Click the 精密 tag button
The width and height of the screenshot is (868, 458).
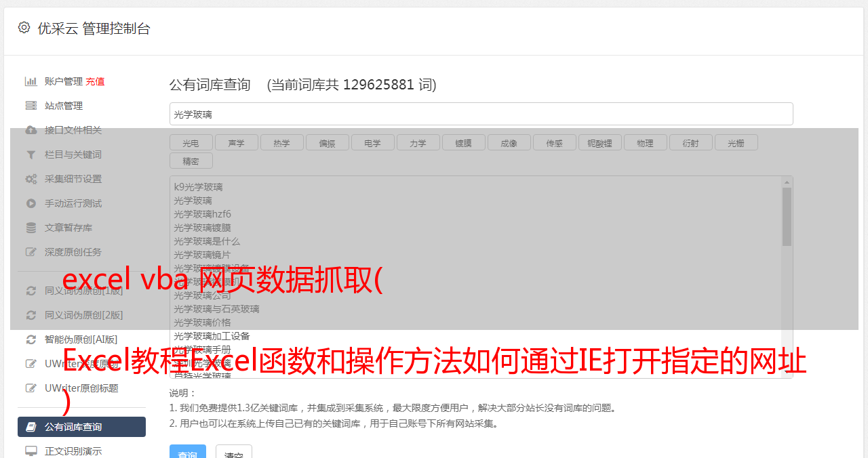(191, 161)
